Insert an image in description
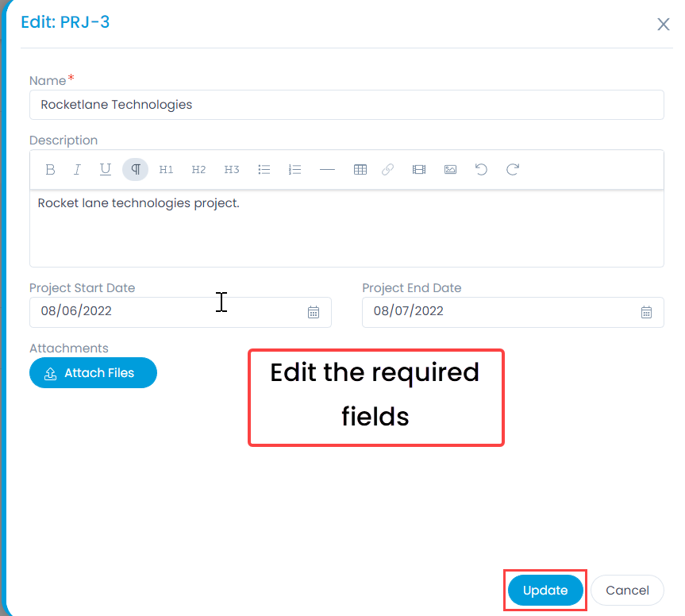The height and width of the screenshot is (616, 685). pos(450,170)
